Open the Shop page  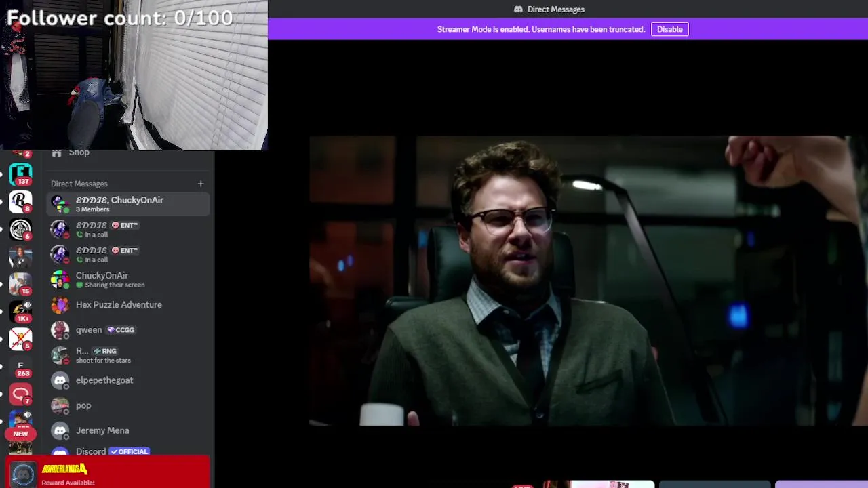79,152
